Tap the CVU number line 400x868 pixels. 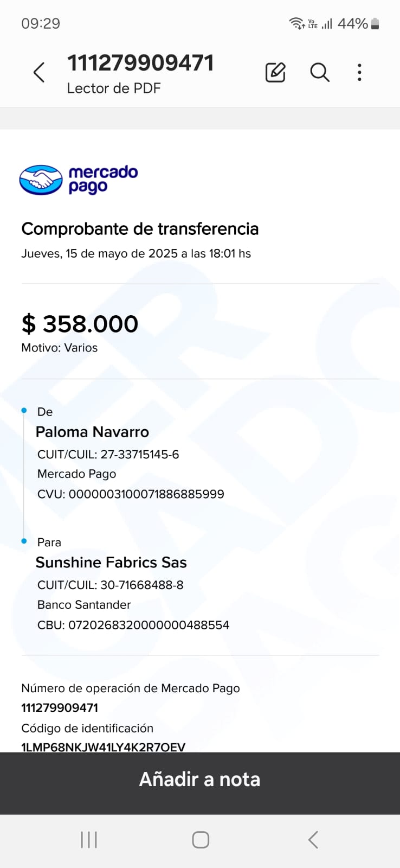tap(131, 494)
